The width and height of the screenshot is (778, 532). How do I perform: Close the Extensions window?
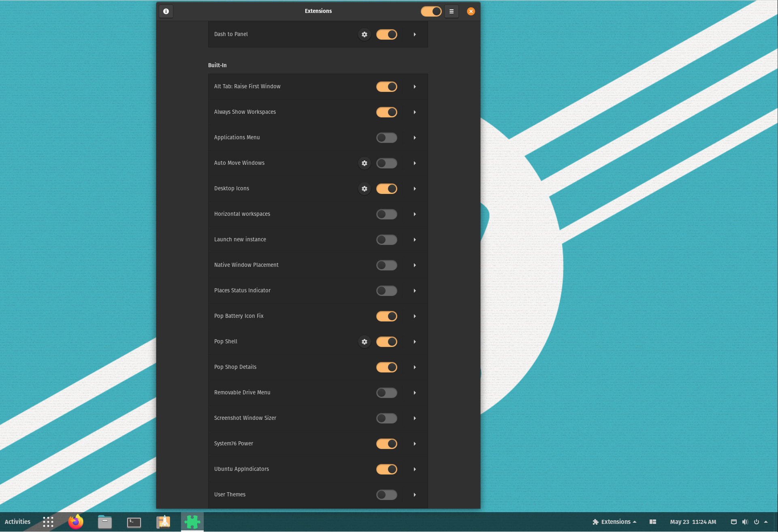(471, 11)
